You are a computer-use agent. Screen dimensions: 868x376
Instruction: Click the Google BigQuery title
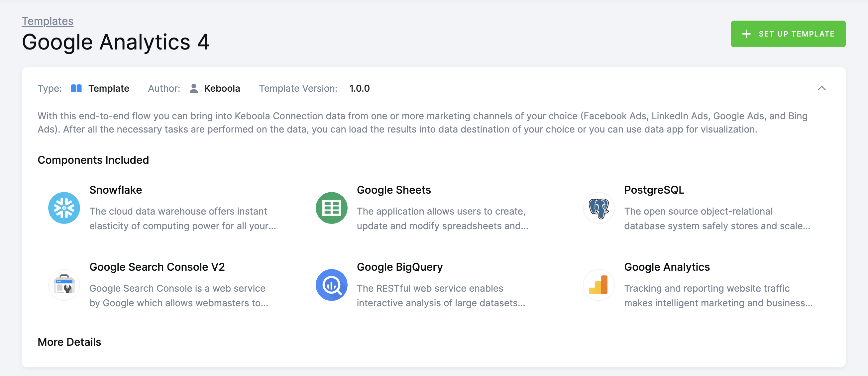(400, 267)
